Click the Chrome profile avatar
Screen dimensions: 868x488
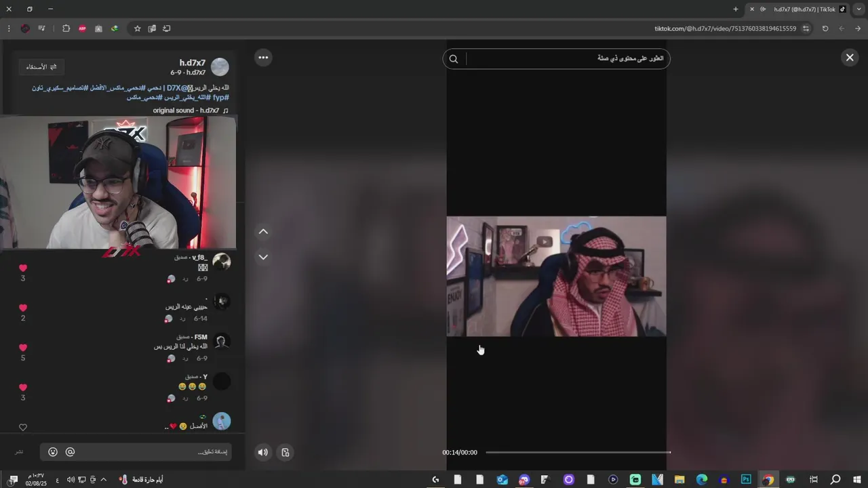coord(25,28)
